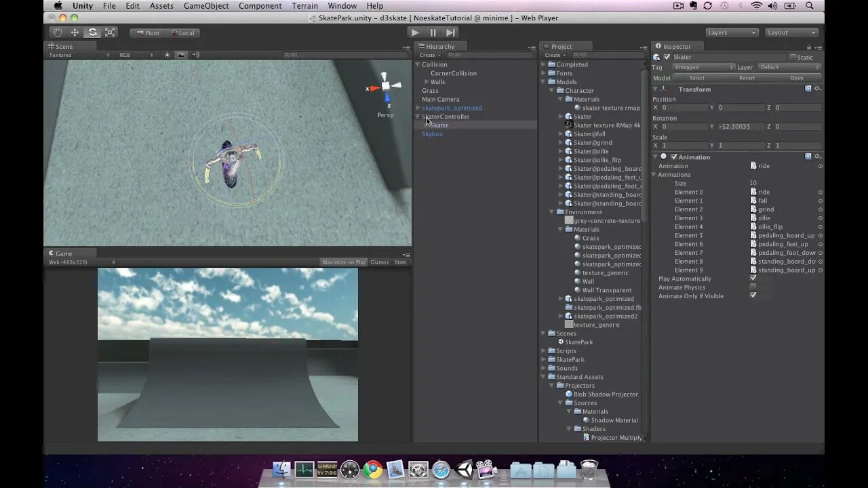Collapse the Transform component
Screen dimensions: 868x488
coord(656,89)
